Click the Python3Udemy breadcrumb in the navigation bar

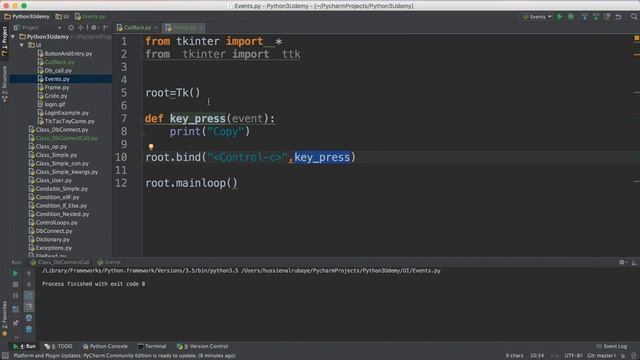27,17
